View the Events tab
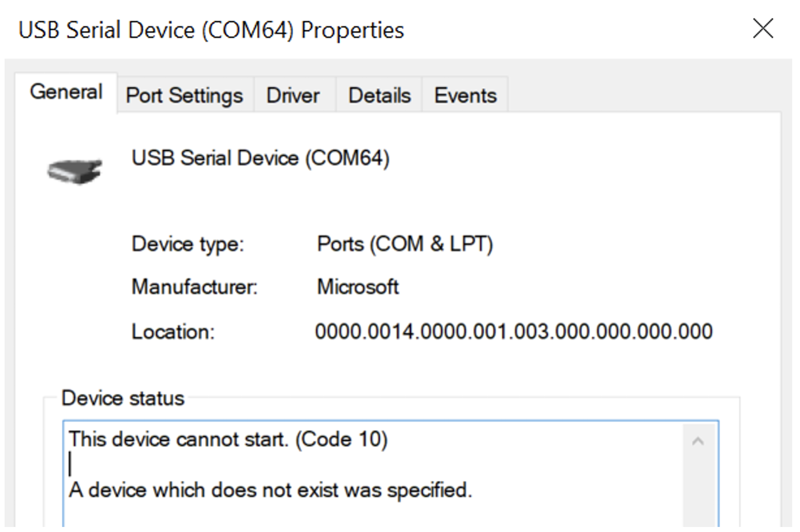The image size is (800, 532). pyautogui.click(x=466, y=95)
